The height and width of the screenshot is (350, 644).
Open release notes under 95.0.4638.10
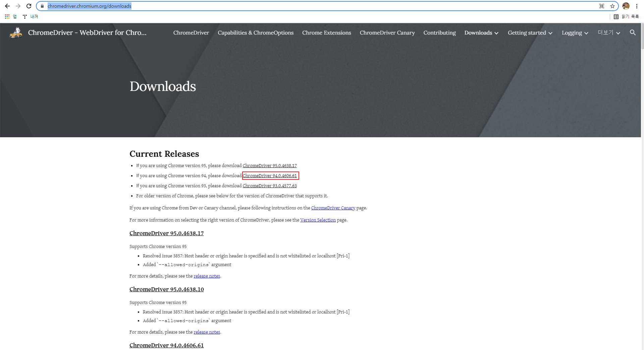(207, 332)
